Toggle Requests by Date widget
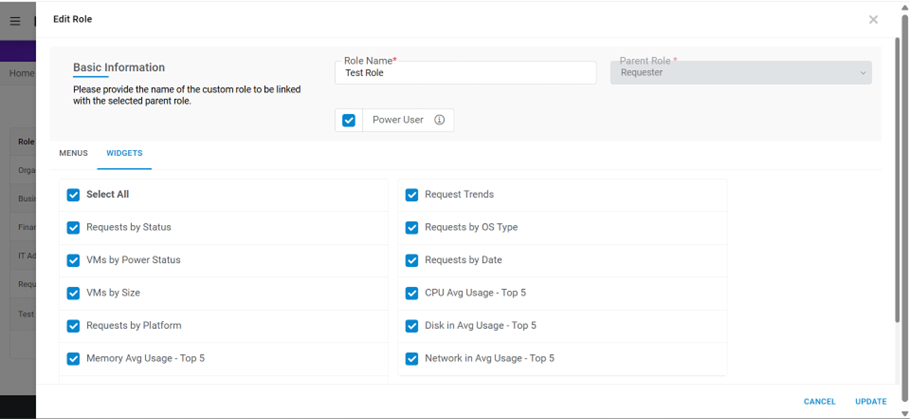The height and width of the screenshot is (419, 910). click(412, 261)
